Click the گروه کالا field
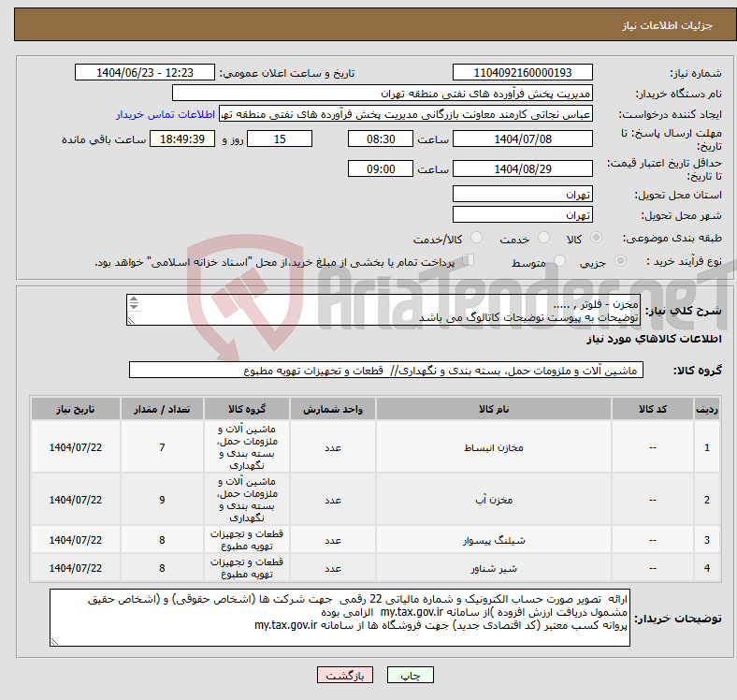737x700 pixels. 386,370
